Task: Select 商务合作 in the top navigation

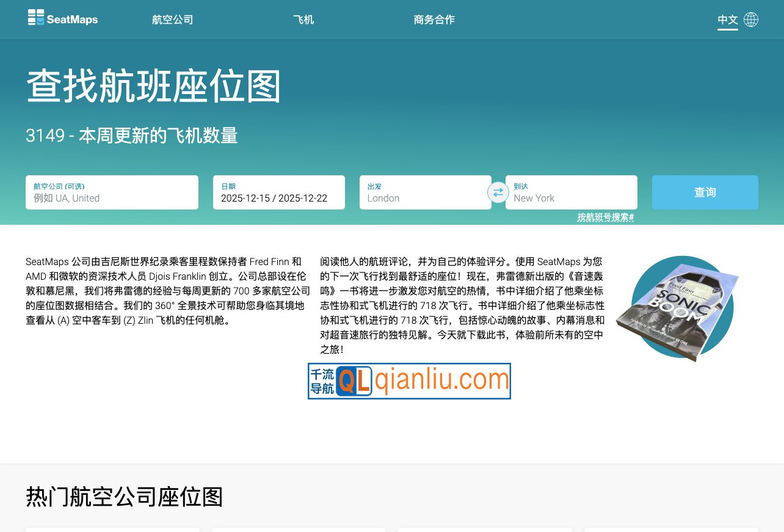Action: pos(434,19)
